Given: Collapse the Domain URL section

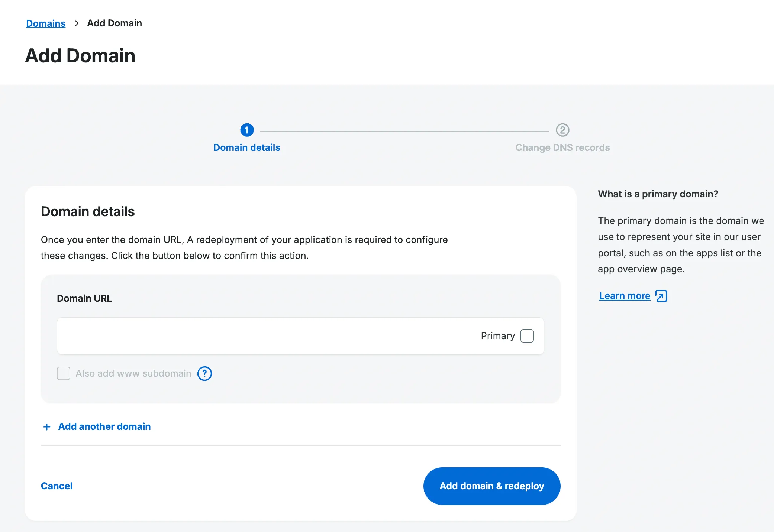Looking at the screenshot, I should tap(84, 298).
